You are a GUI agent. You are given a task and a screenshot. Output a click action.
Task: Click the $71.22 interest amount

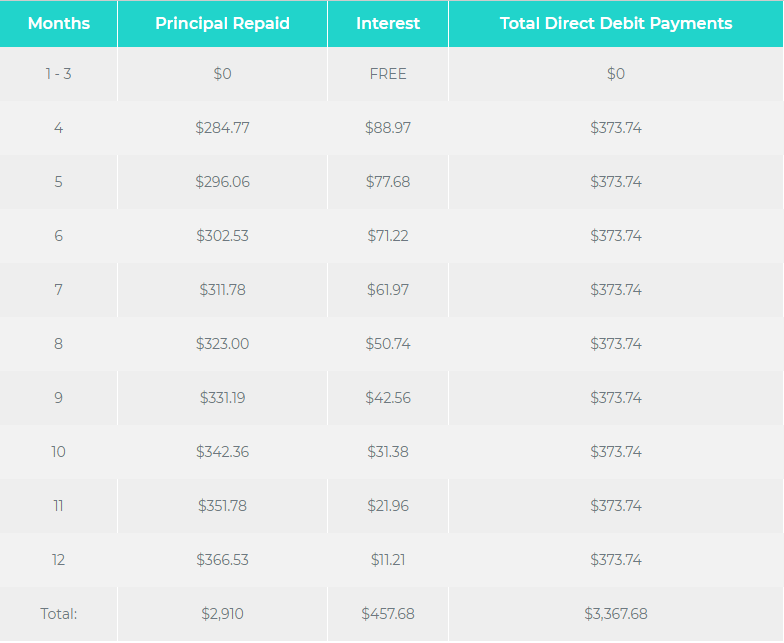[388, 236]
